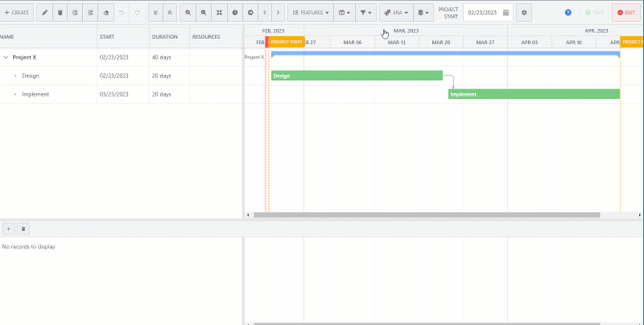Click the green Design task bar

tap(357, 76)
